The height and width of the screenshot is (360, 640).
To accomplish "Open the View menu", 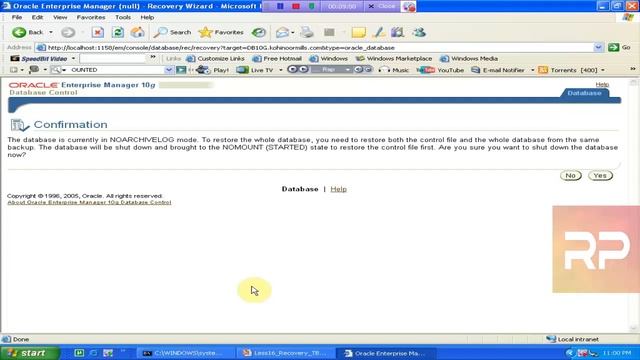I will (x=60, y=17).
